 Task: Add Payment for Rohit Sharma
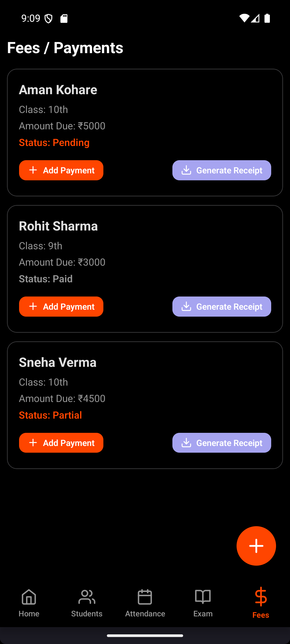point(61,307)
